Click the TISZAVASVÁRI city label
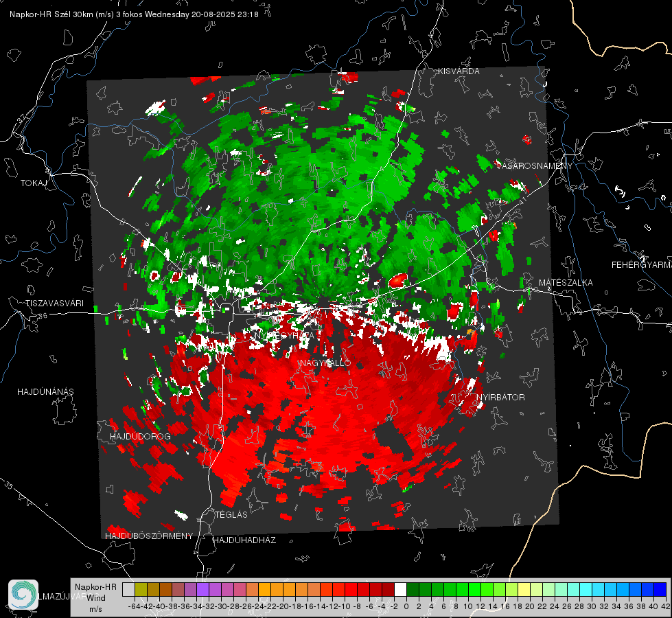Viewport: 672px width, 618px height. coord(55,304)
